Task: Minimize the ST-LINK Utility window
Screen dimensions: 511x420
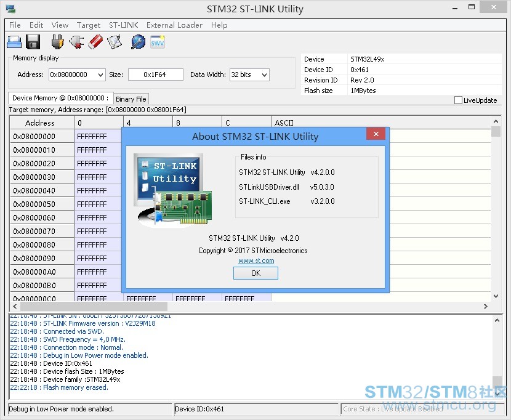Action: pos(455,8)
